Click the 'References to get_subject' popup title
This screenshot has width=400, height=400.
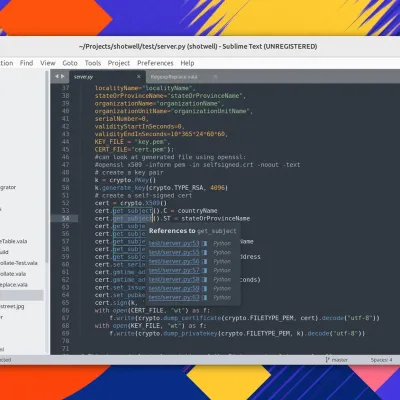point(193,231)
